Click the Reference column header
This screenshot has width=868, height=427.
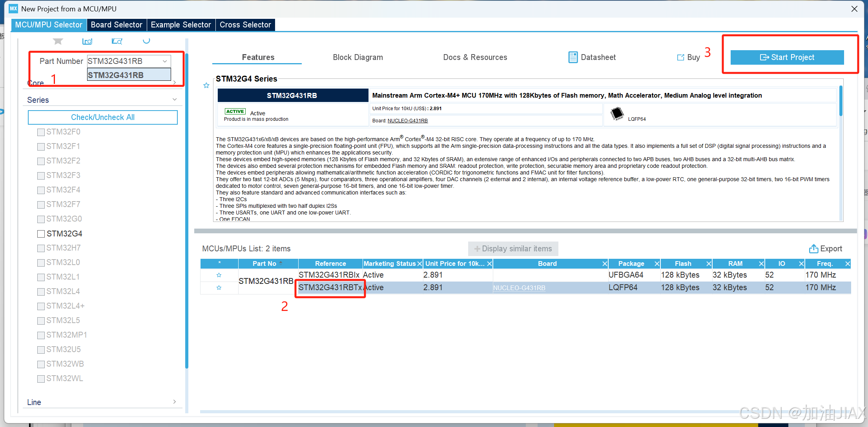click(330, 263)
